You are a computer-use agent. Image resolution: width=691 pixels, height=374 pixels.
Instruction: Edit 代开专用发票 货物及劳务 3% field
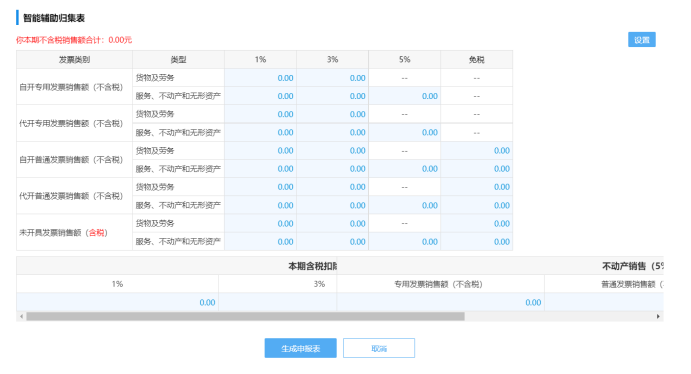pos(333,114)
